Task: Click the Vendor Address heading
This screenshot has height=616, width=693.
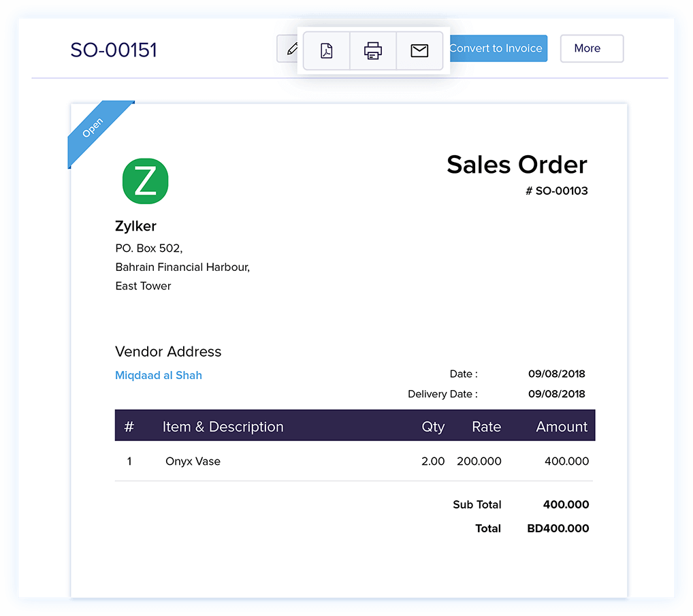Action: coord(168,352)
